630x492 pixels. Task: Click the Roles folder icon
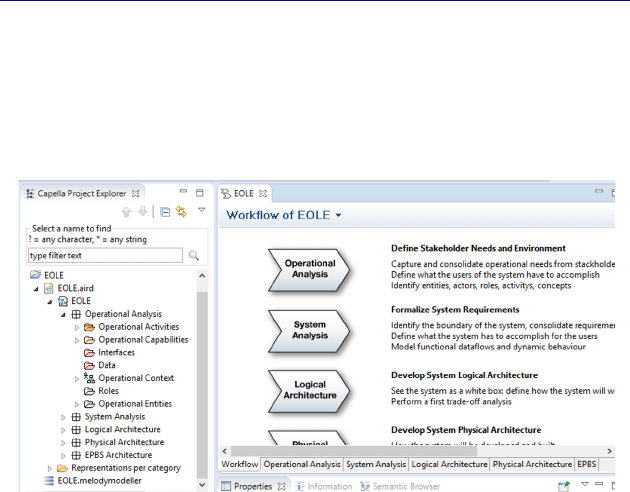(89, 391)
